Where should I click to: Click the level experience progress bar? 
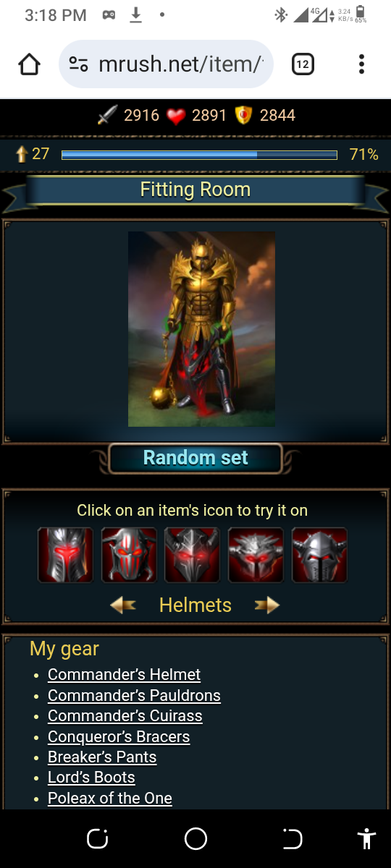point(199,155)
